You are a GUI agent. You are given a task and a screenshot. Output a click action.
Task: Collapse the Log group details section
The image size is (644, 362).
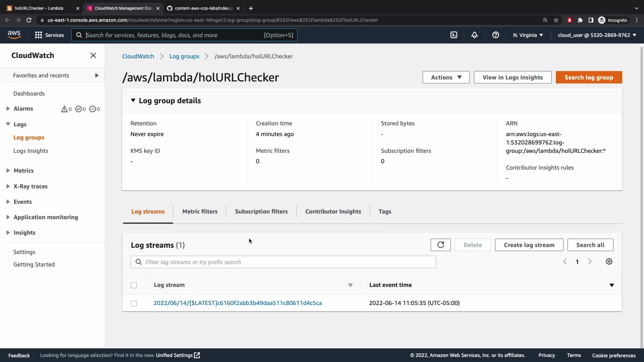133,101
